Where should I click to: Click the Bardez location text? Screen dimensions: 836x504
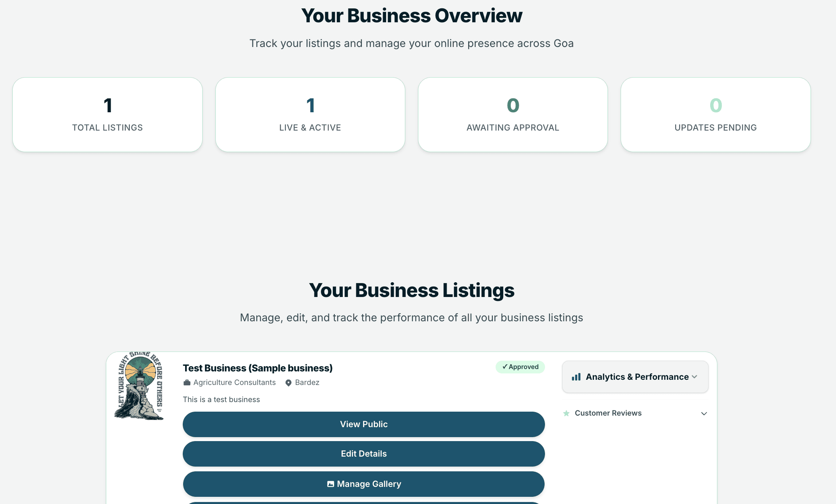coord(307,382)
